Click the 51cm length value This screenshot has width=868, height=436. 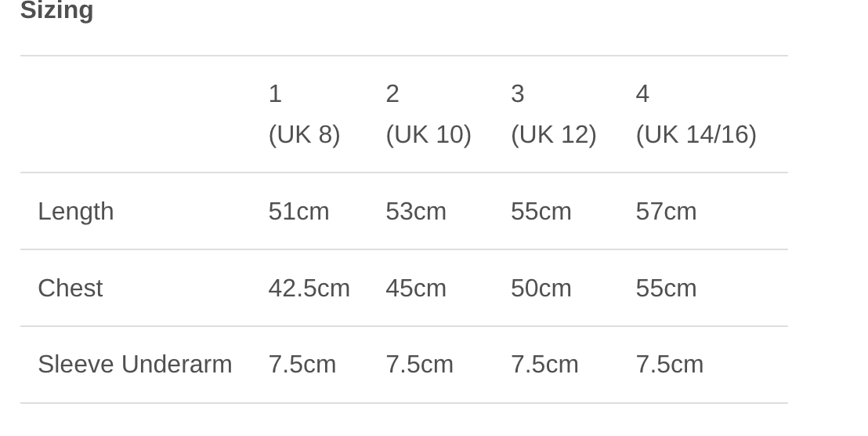(298, 212)
